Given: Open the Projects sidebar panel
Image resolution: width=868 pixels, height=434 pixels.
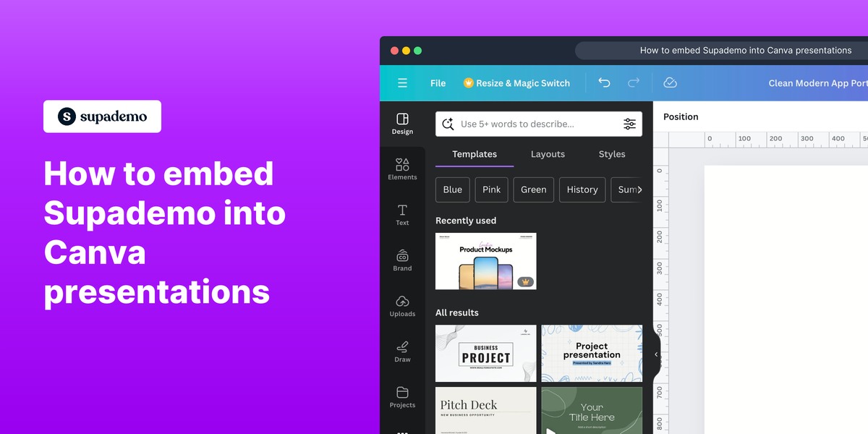Looking at the screenshot, I should (402, 397).
